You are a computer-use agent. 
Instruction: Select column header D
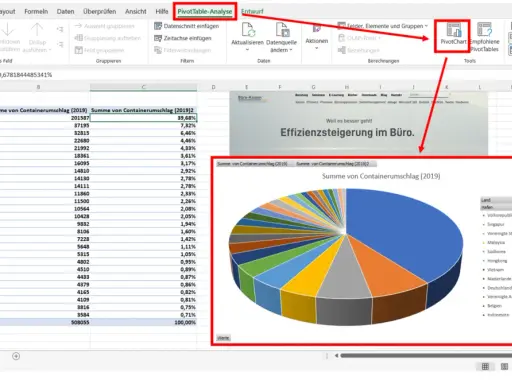click(x=213, y=87)
